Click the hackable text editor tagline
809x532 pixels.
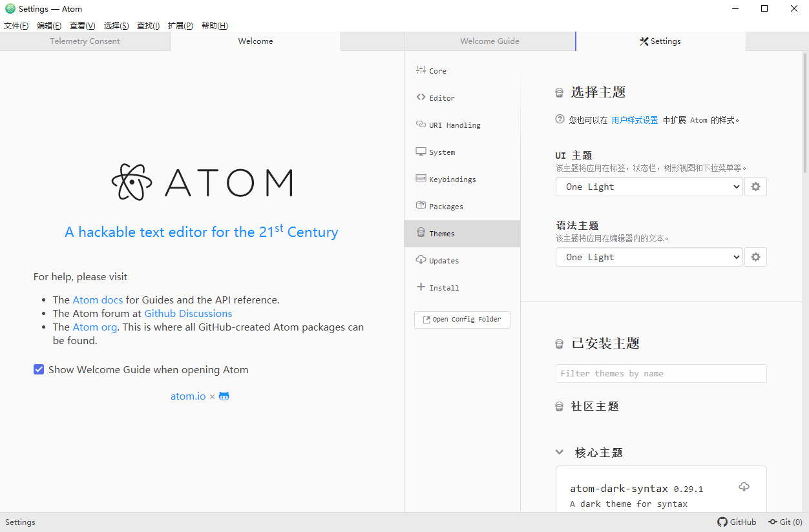coord(202,231)
